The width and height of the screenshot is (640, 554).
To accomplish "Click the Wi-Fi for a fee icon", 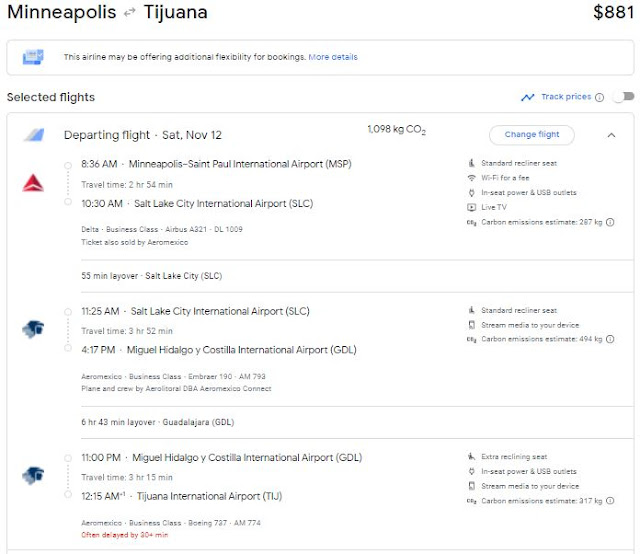I will 472,178.
